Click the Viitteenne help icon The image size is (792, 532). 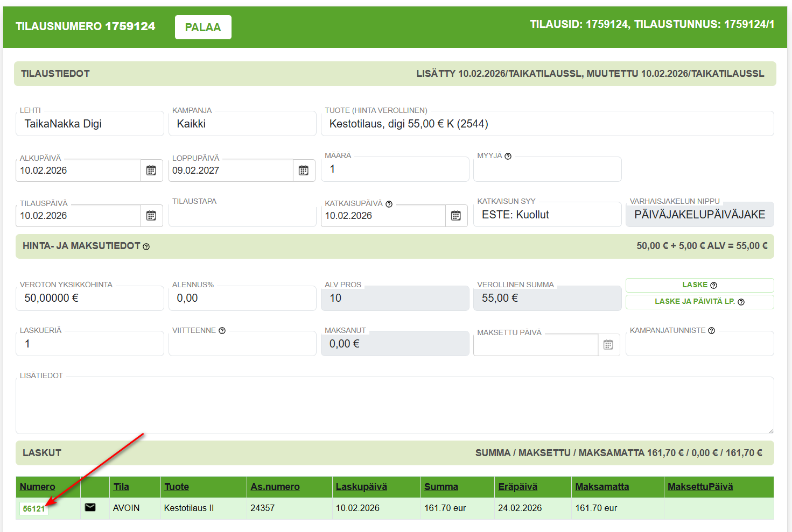pyautogui.click(x=222, y=330)
